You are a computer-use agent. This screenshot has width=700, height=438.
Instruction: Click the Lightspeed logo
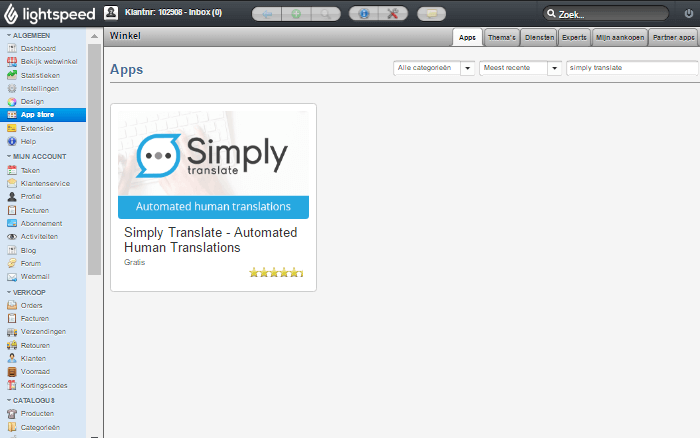click(x=50, y=14)
